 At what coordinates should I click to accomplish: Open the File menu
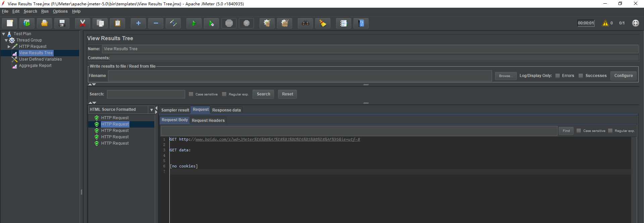pyautogui.click(x=5, y=11)
